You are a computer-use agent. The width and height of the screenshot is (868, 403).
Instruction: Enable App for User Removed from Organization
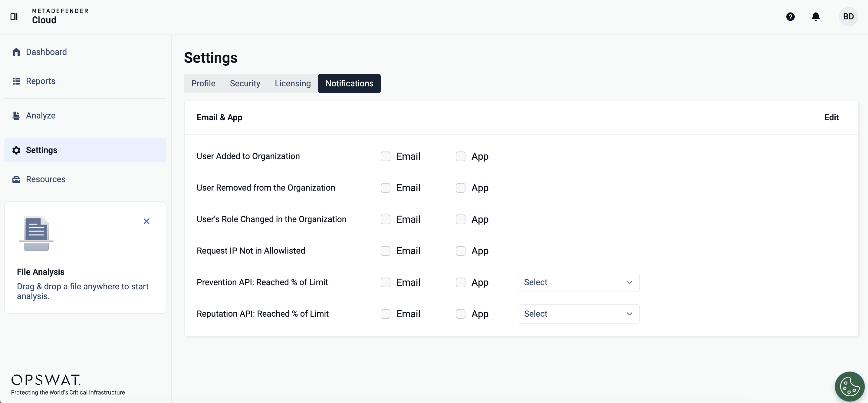[460, 188]
